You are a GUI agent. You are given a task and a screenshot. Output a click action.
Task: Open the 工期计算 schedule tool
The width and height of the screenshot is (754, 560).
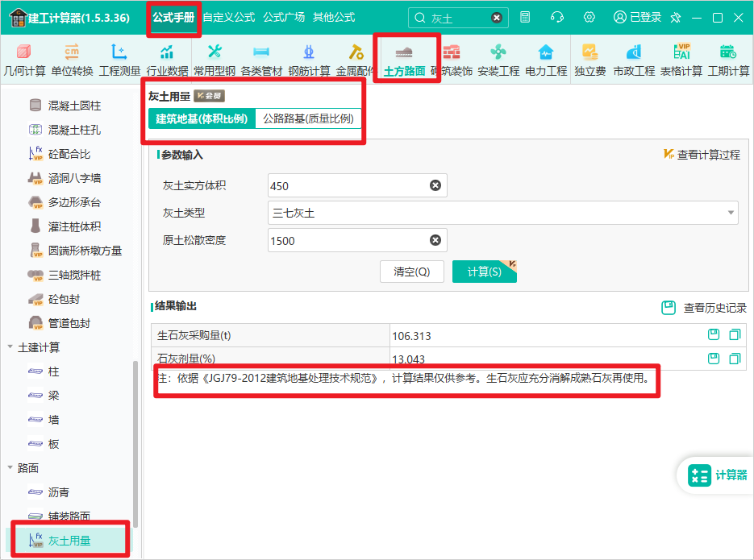click(x=728, y=60)
